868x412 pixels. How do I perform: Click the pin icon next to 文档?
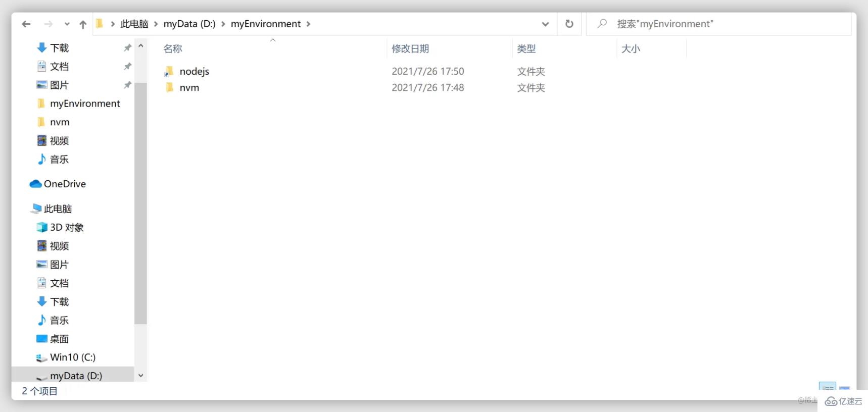127,66
